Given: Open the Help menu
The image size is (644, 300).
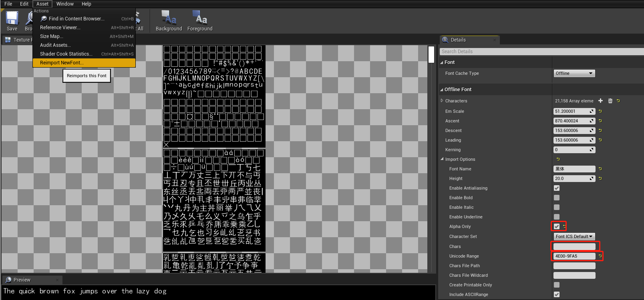Looking at the screenshot, I should 87,4.
